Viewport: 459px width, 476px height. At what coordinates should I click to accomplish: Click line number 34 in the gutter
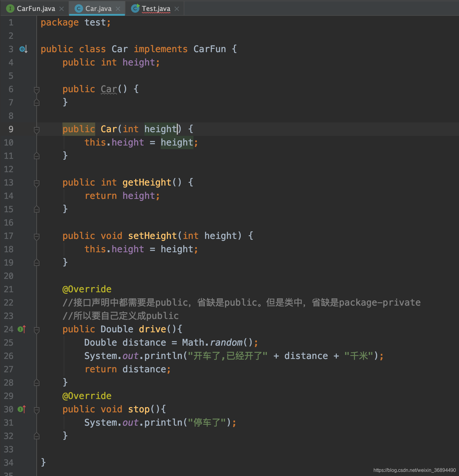click(x=8, y=463)
